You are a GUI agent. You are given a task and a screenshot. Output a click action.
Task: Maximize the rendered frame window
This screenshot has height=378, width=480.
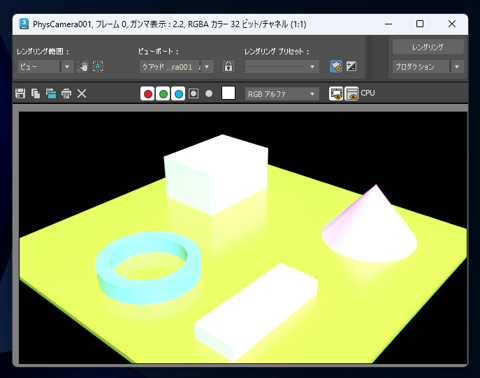(420, 24)
